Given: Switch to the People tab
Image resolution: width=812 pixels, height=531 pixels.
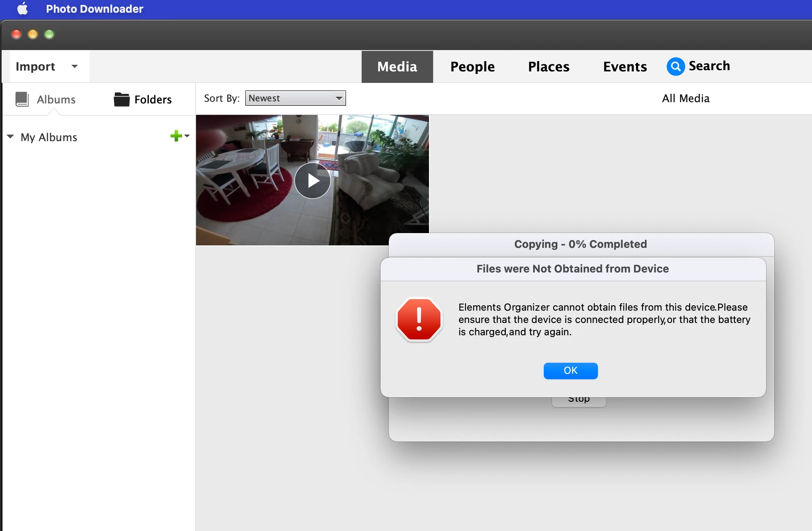Looking at the screenshot, I should point(472,66).
